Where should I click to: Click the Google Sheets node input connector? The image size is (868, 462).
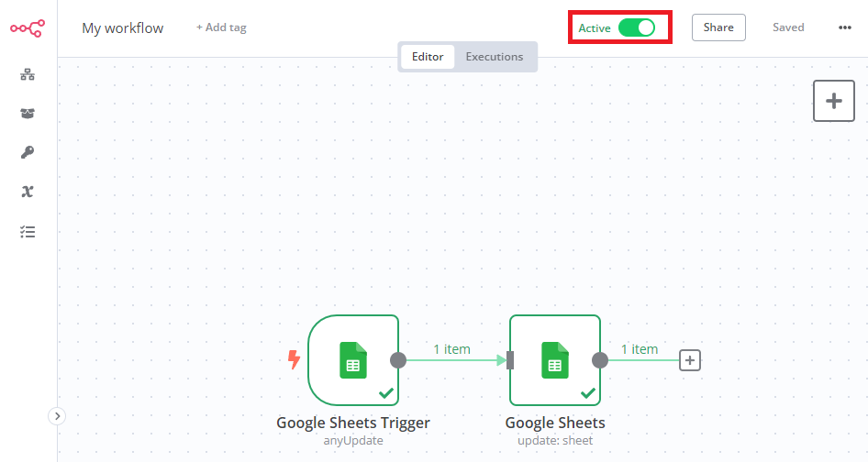click(x=510, y=360)
